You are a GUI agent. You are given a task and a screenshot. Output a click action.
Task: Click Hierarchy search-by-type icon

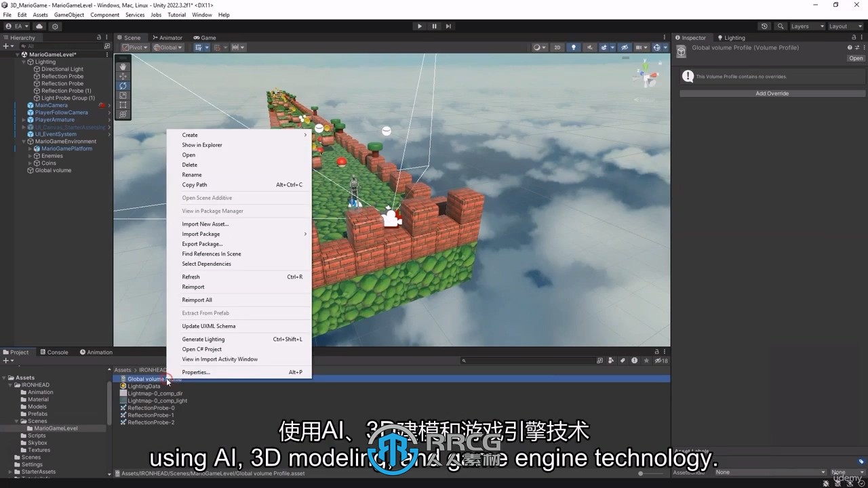point(107,46)
